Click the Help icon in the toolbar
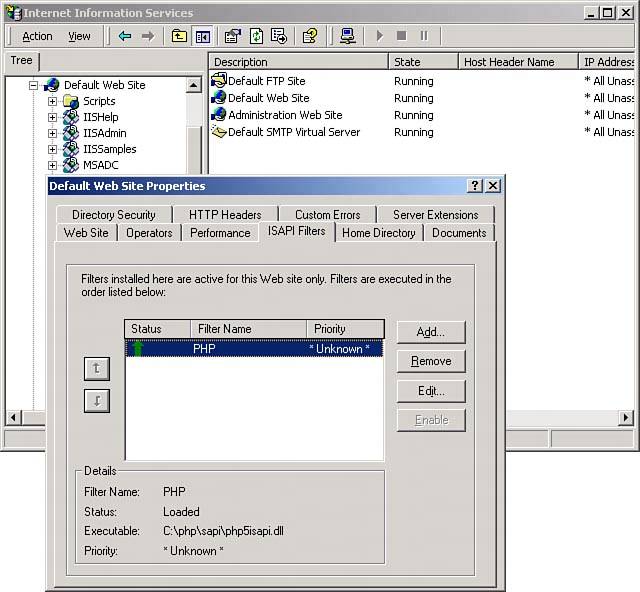This screenshot has width=640, height=592. click(310, 36)
